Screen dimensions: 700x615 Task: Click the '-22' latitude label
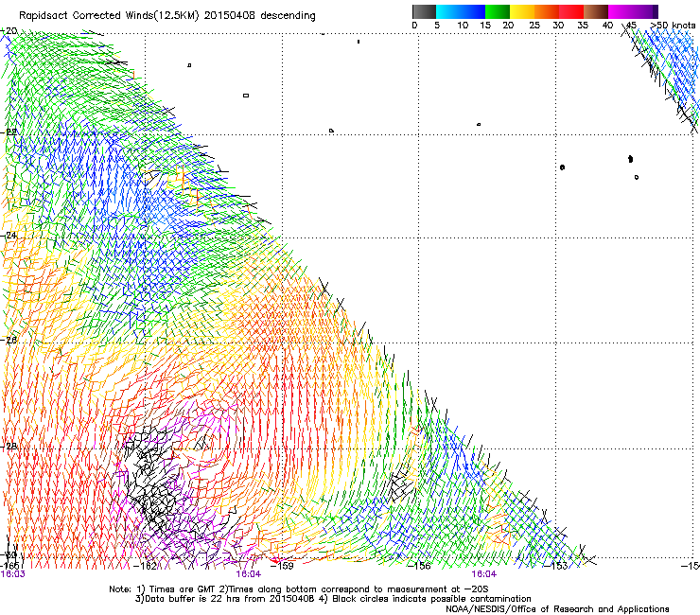9,132
